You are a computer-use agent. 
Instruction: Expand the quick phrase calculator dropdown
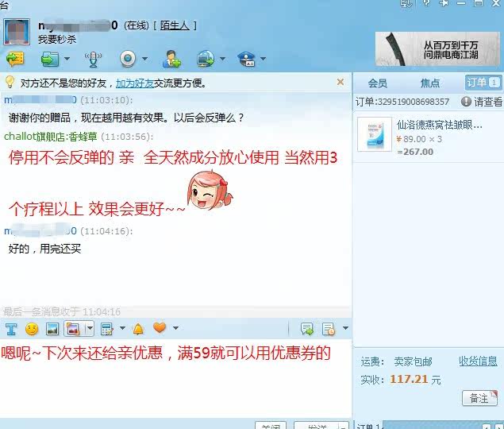pyautogui.click(x=122, y=328)
